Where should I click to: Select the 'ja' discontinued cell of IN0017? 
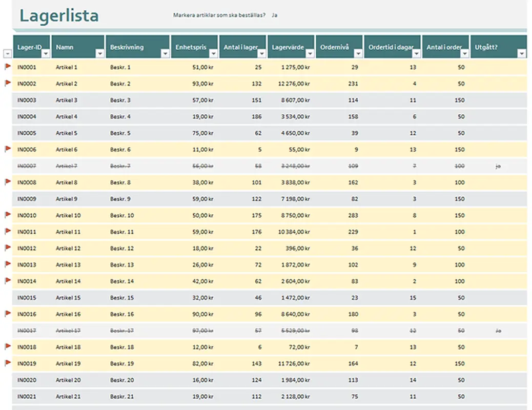[498, 331]
